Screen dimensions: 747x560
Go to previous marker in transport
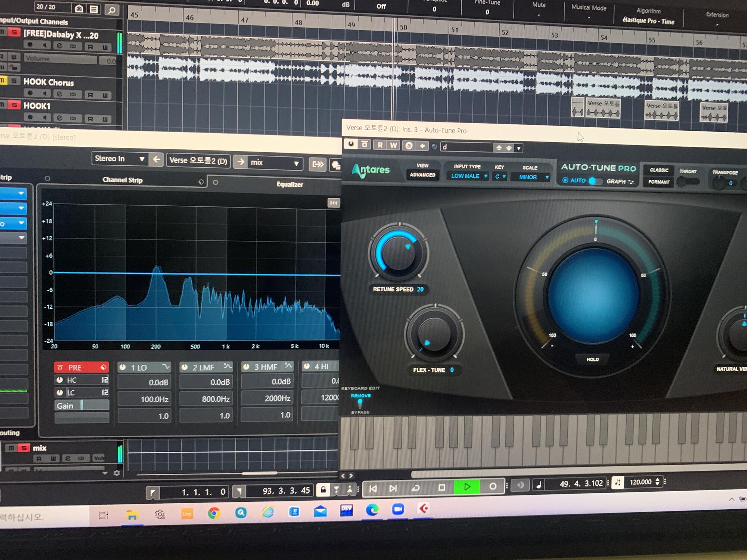tap(373, 488)
